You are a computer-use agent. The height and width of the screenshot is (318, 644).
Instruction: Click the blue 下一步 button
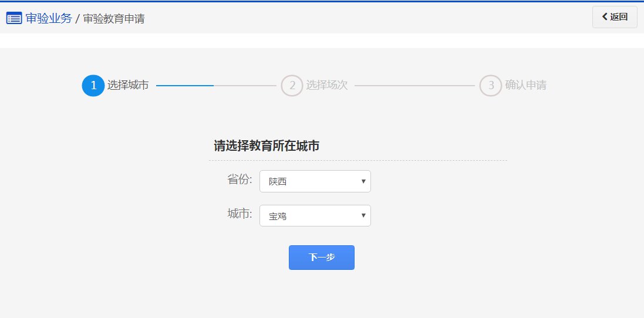322,257
